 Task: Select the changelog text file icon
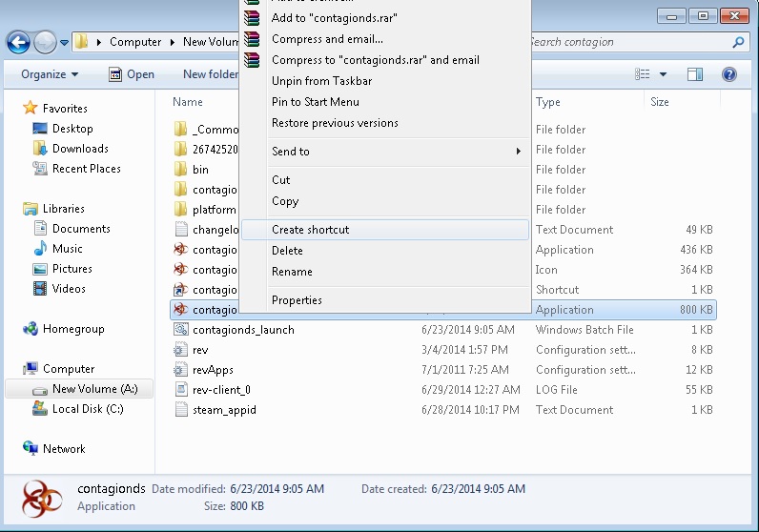click(x=180, y=229)
